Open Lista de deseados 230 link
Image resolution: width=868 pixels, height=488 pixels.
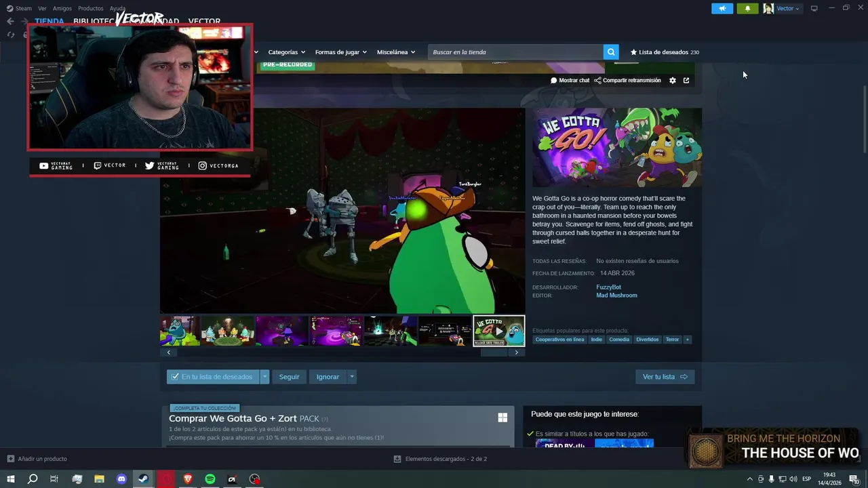tap(665, 52)
